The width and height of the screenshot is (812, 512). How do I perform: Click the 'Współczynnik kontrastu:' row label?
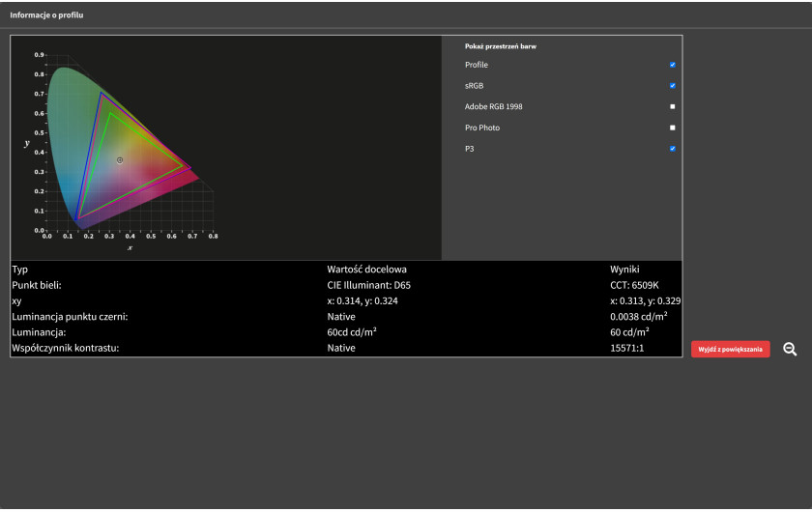tap(66, 348)
